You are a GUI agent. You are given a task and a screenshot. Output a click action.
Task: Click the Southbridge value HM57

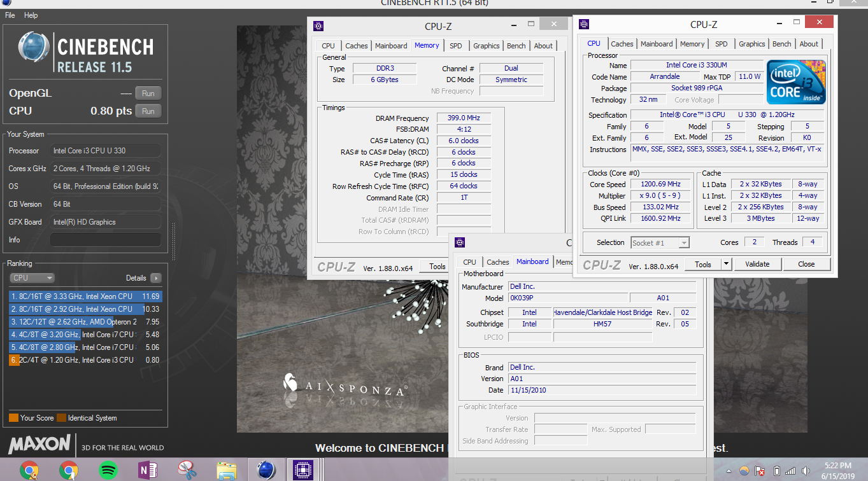[x=602, y=324]
